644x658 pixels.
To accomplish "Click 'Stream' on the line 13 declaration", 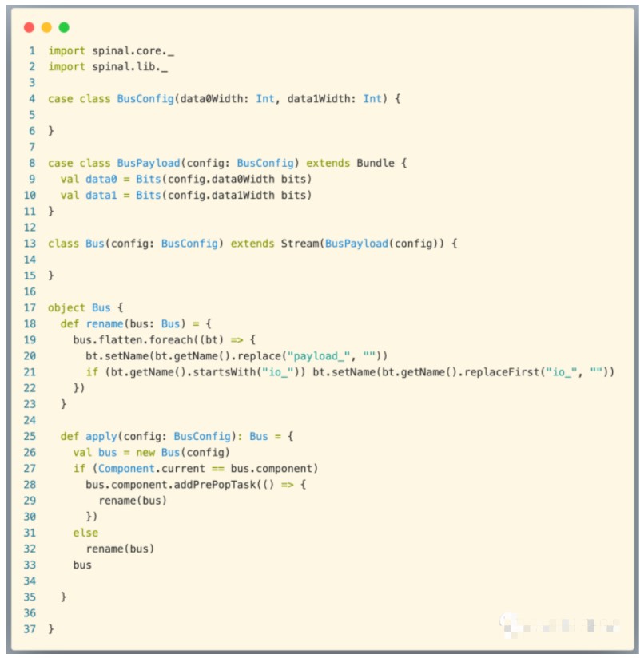I will pos(299,243).
